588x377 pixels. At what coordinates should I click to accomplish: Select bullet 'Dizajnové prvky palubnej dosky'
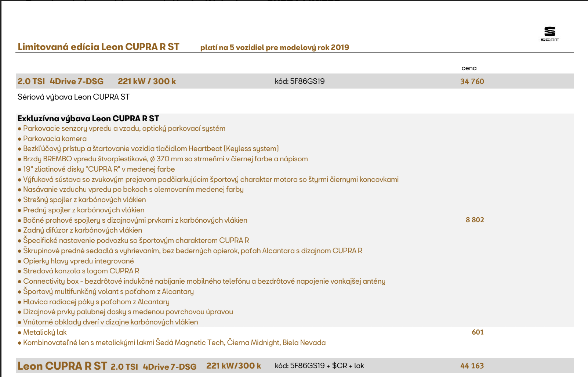(125, 312)
